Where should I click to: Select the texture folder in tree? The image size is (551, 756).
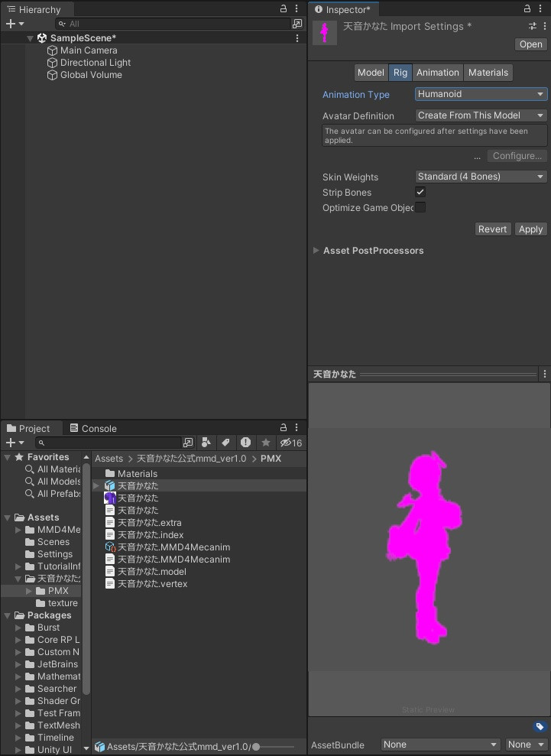pyautogui.click(x=57, y=602)
